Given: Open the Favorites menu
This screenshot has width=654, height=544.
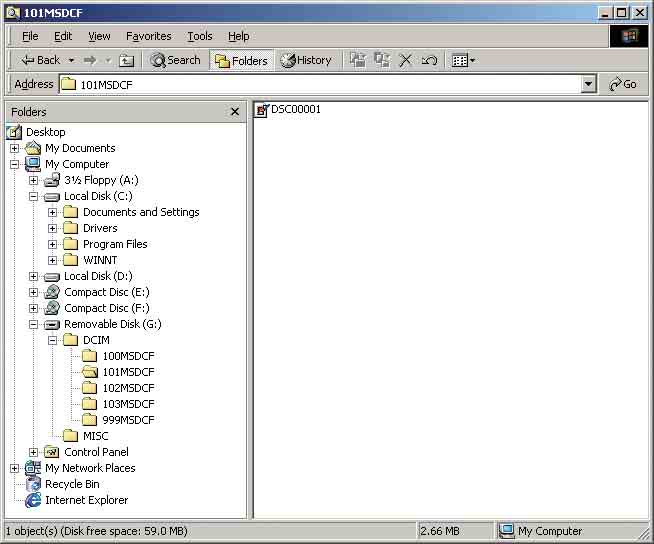Looking at the screenshot, I should pyautogui.click(x=148, y=36).
